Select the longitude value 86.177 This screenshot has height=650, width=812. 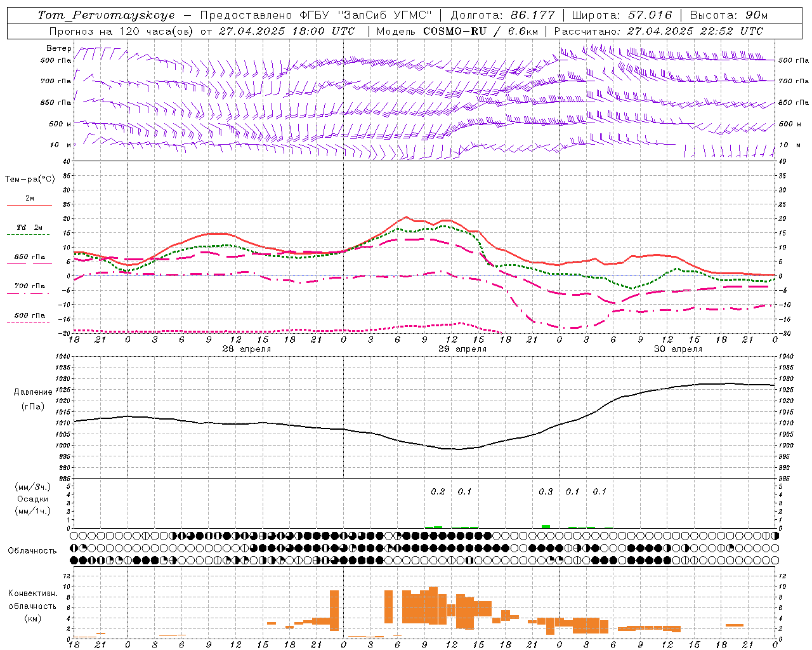point(532,15)
